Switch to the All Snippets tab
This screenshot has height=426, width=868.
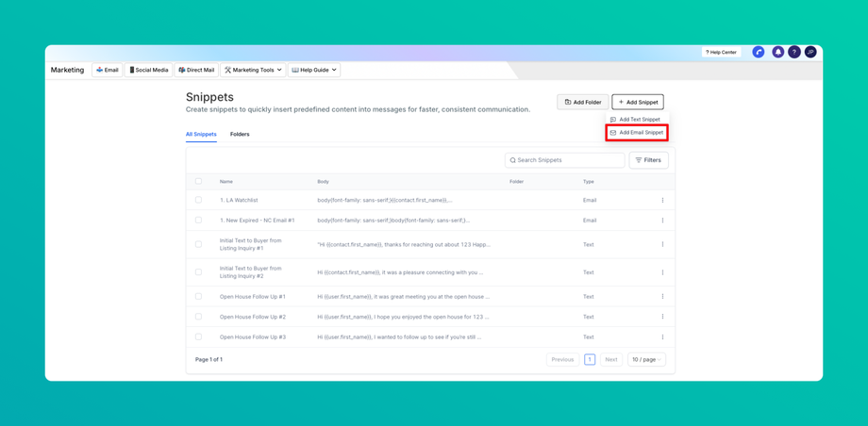201,134
